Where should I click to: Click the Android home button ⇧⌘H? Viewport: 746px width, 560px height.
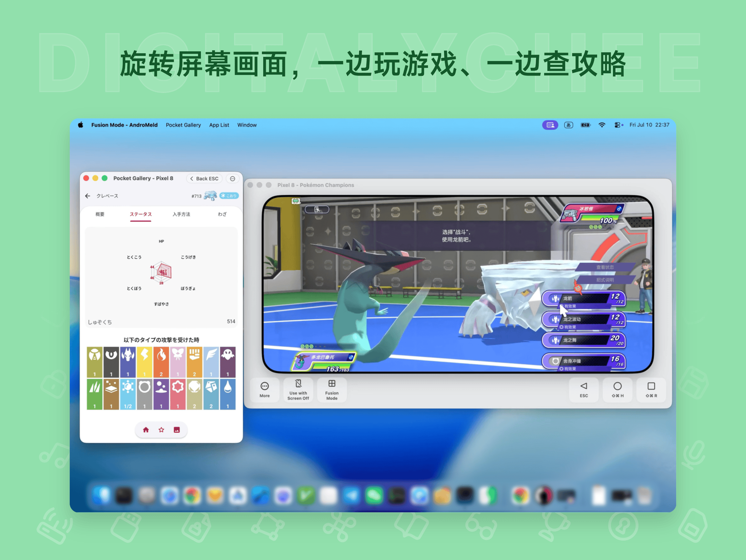pyautogui.click(x=617, y=390)
